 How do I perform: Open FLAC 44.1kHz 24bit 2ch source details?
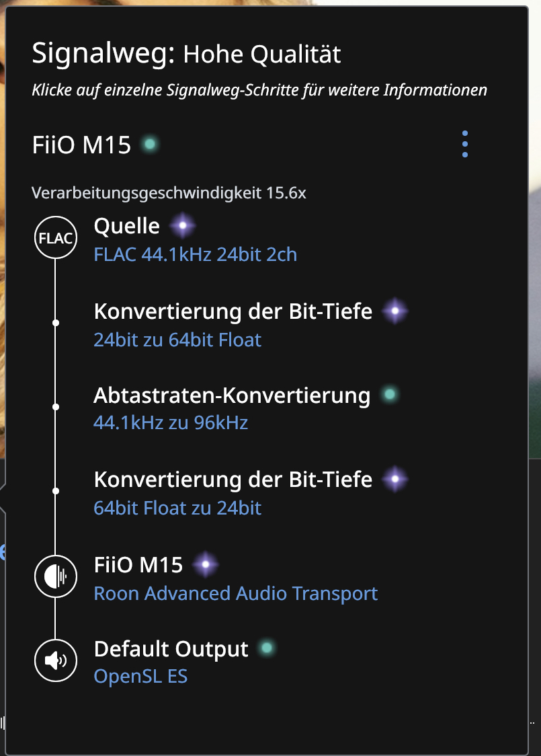[195, 254]
